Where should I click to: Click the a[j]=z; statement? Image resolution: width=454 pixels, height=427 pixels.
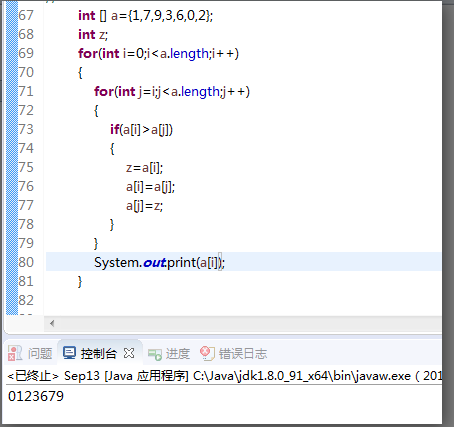[144, 206]
